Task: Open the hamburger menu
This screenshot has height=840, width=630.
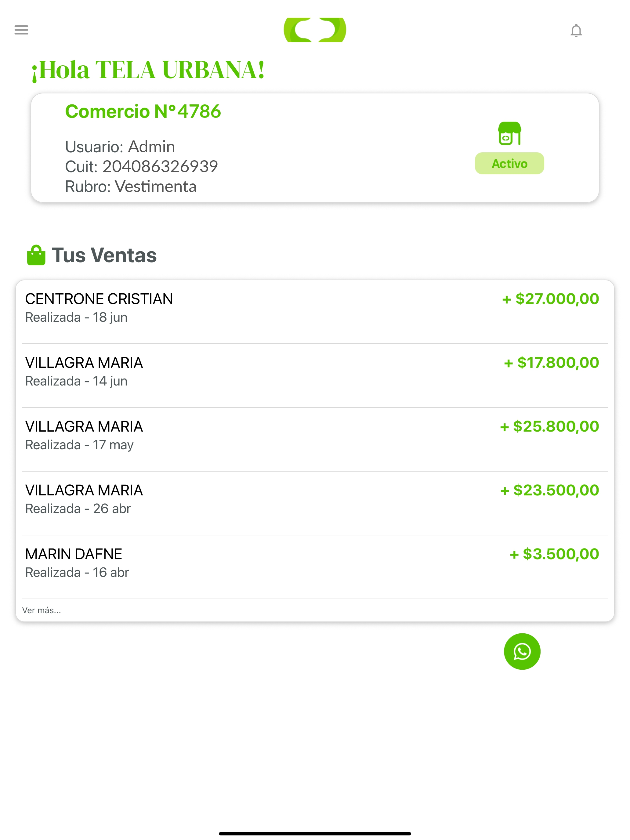Action: [21, 30]
